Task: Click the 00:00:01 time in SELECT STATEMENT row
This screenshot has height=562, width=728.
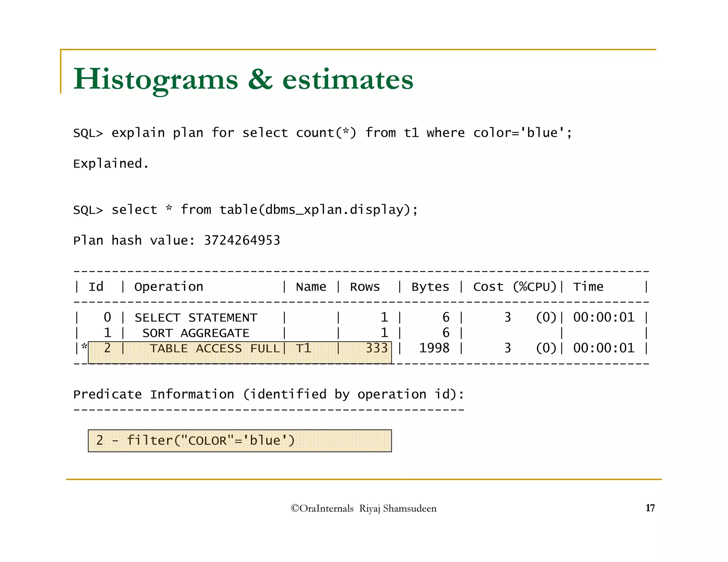Action: coord(604,317)
